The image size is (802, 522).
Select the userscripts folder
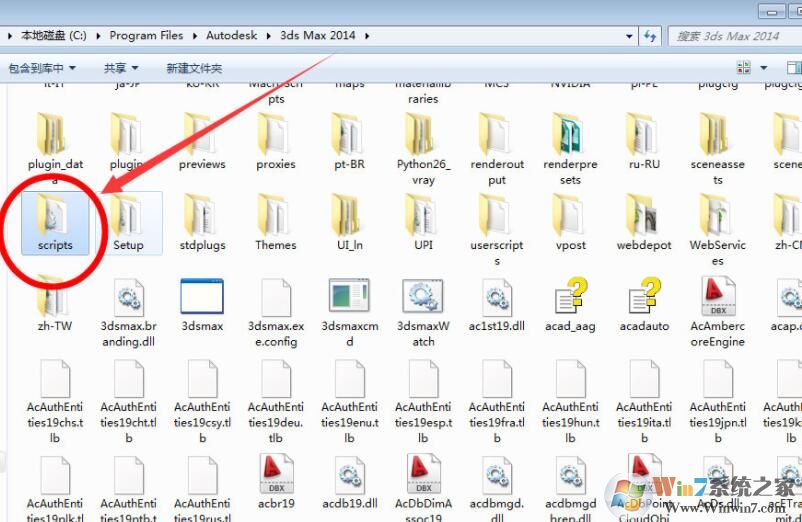pos(497,230)
